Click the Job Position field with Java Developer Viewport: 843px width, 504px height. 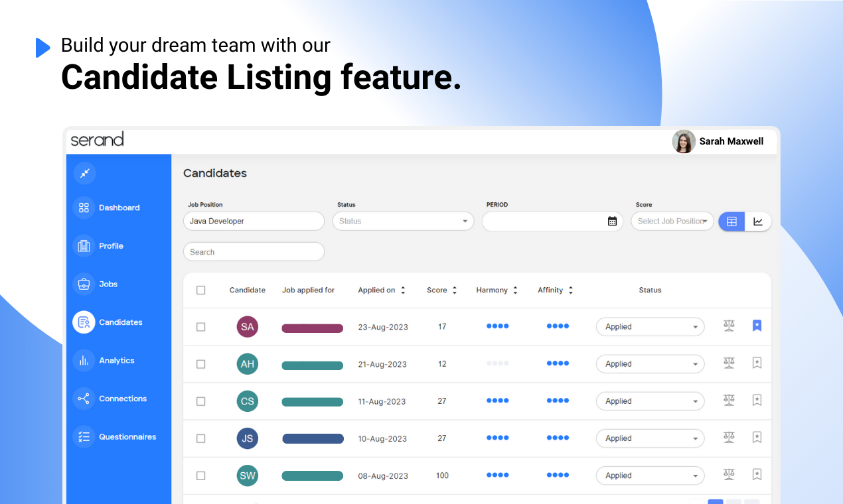(254, 221)
